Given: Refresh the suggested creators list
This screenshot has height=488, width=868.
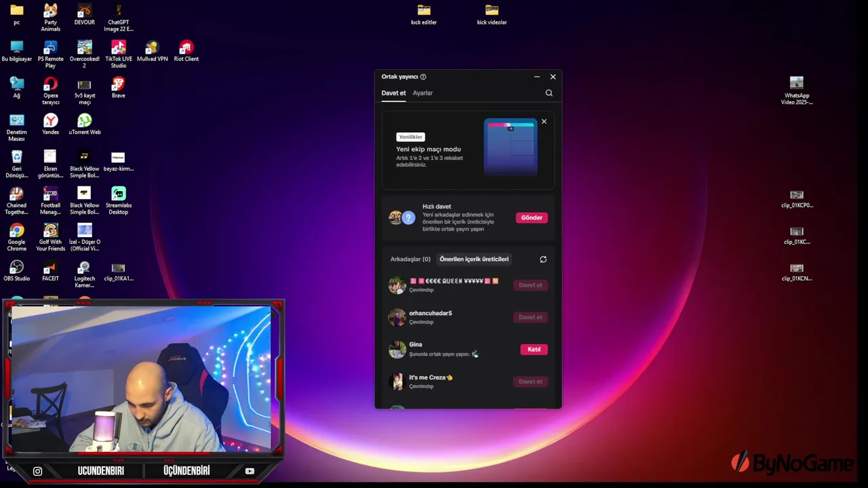Looking at the screenshot, I should [543, 259].
